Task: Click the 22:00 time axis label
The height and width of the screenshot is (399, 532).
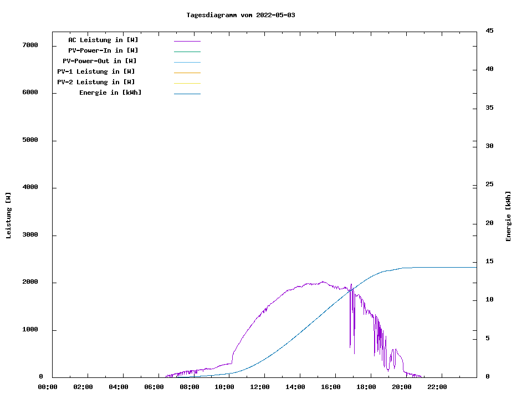Action: 437,387
